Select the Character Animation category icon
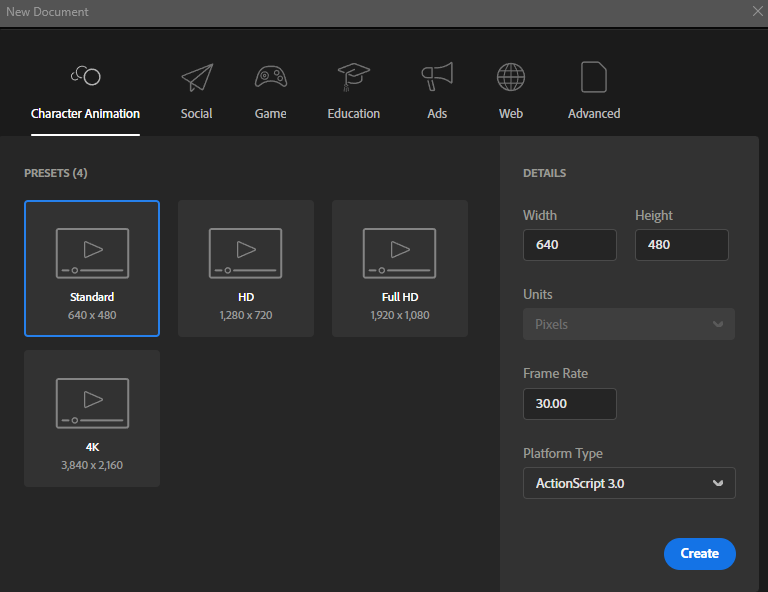This screenshot has height=592, width=768. click(x=86, y=75)
